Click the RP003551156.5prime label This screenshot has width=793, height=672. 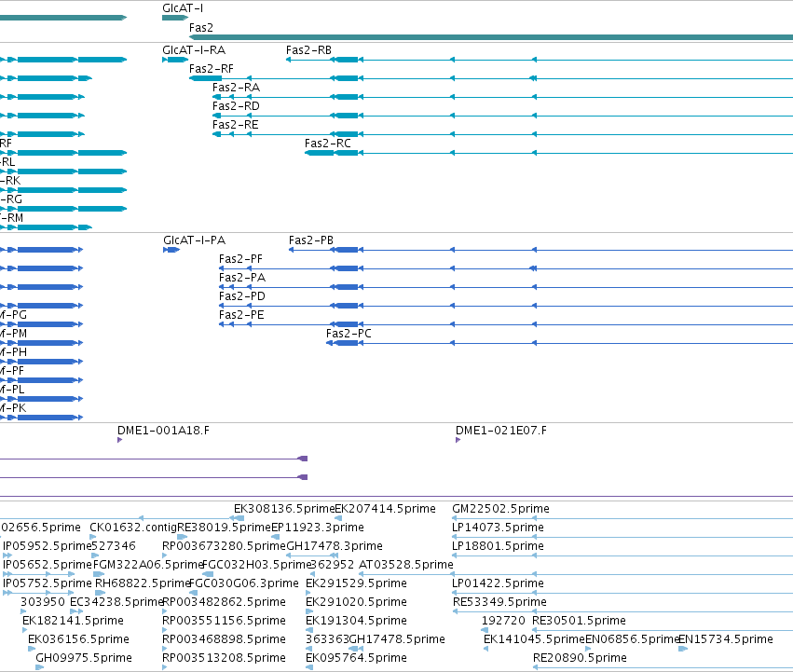(x=224, y=621)
